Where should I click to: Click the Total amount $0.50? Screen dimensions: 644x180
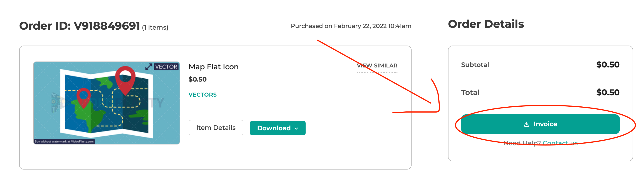[608, 93]
